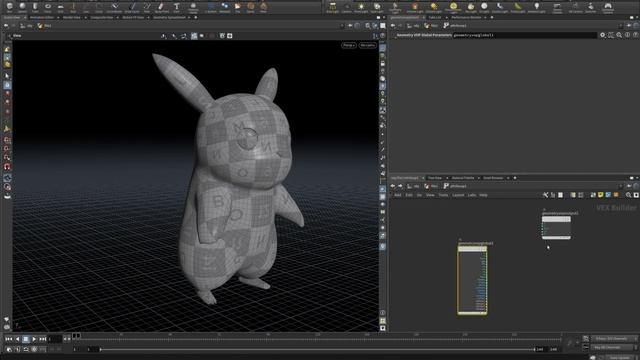Create a Distant Light from shelf
Image resolution: width=640 pixels, height=360 pixels.
click(434, 7)
